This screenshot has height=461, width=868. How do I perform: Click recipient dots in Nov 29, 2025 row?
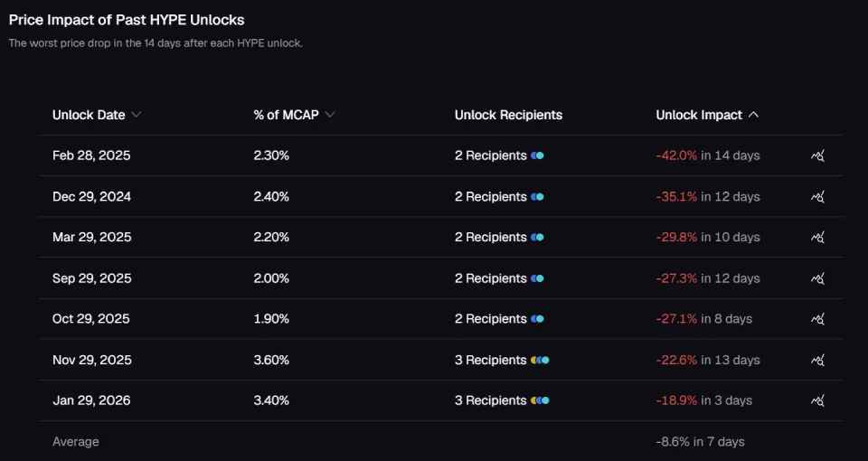click(540, 361)
